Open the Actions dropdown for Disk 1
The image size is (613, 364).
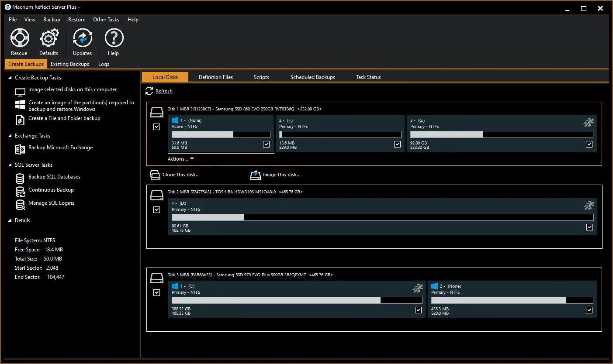180,158
